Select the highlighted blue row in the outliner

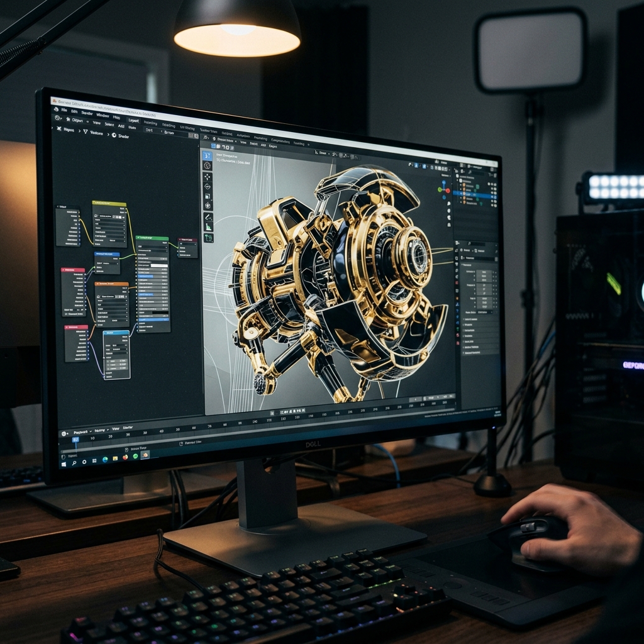pyautogui.click(x=475, y=195)
